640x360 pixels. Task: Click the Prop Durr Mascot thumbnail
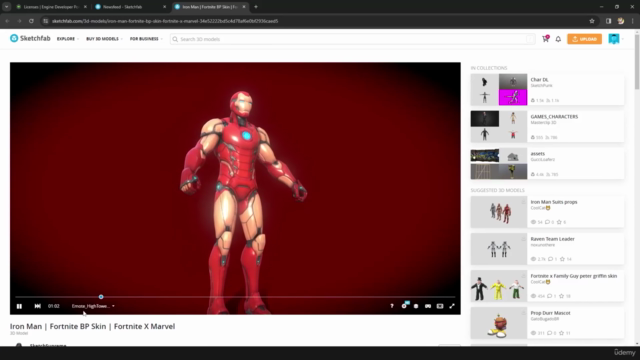499,323
